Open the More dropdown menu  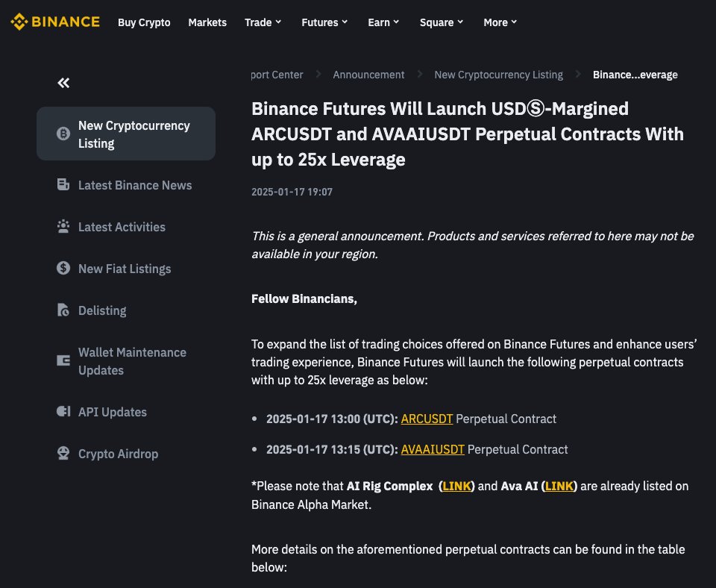pos(500,22)
